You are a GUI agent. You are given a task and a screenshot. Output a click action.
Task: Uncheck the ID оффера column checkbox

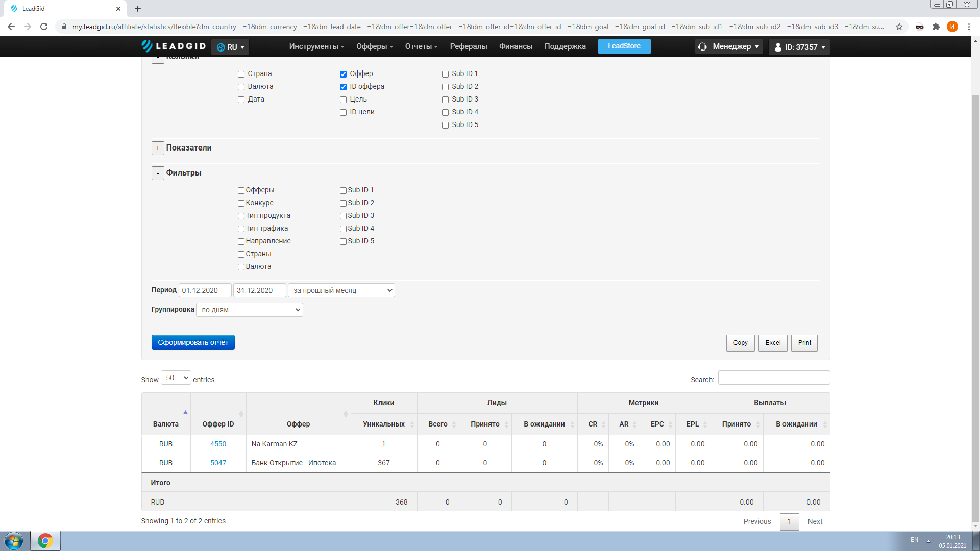click(344, 87)
